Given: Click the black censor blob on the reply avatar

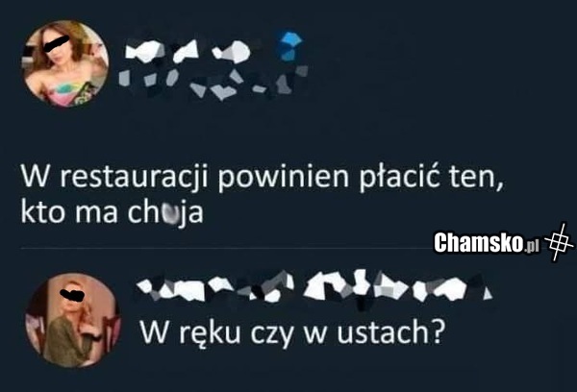Looking at the screenshot, I should 70,294.
